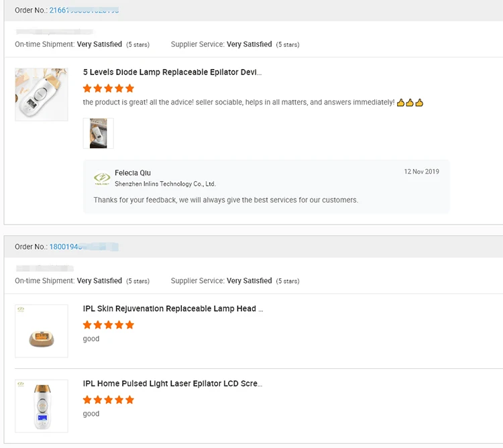Enlarge the customer-uploaded review photo
The image size is (503, 448).
[98, 133]
